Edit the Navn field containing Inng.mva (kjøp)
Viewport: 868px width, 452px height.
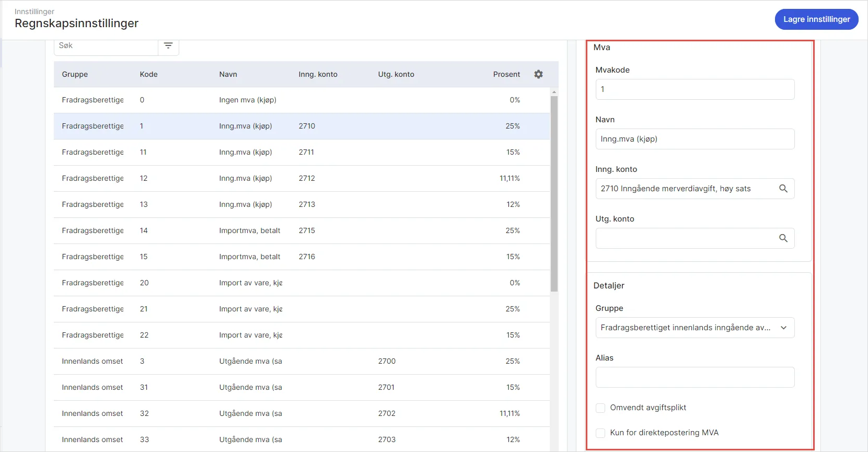click(x=695, y=139)
